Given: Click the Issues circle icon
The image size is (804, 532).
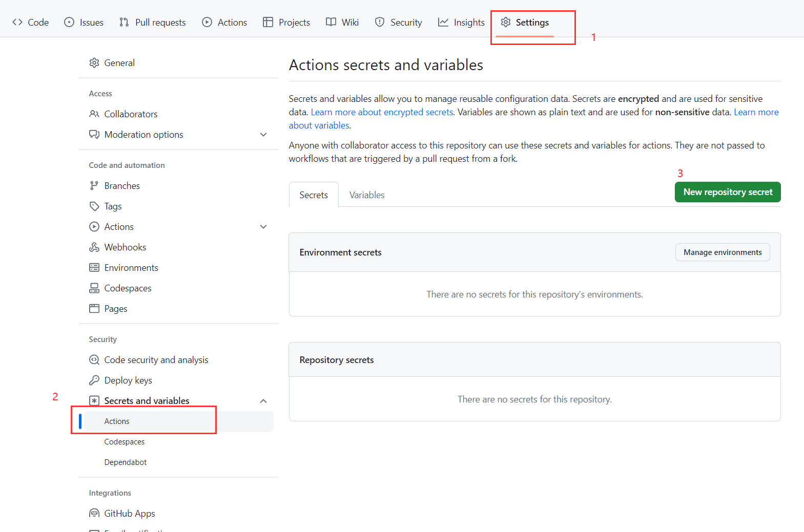Looking at the screenshot, I should click(x=69, y=22).
